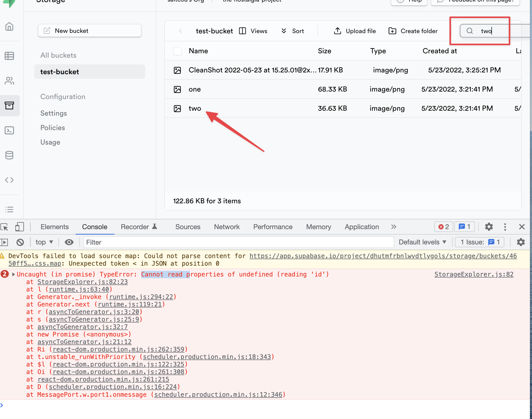
Task: Check the select-all files checkbox
Action: point(177,51)
